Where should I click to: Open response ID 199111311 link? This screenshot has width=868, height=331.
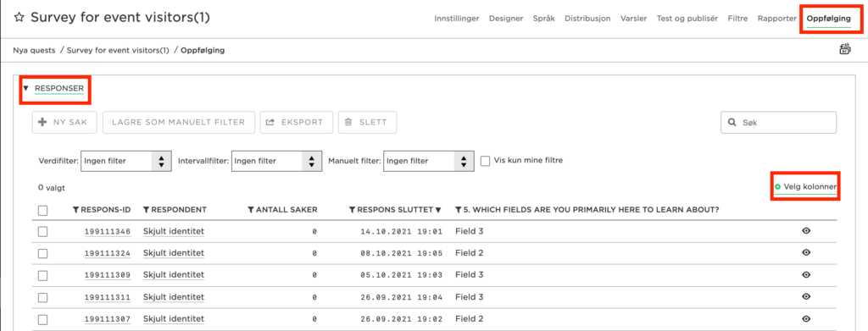pos(108,297)
